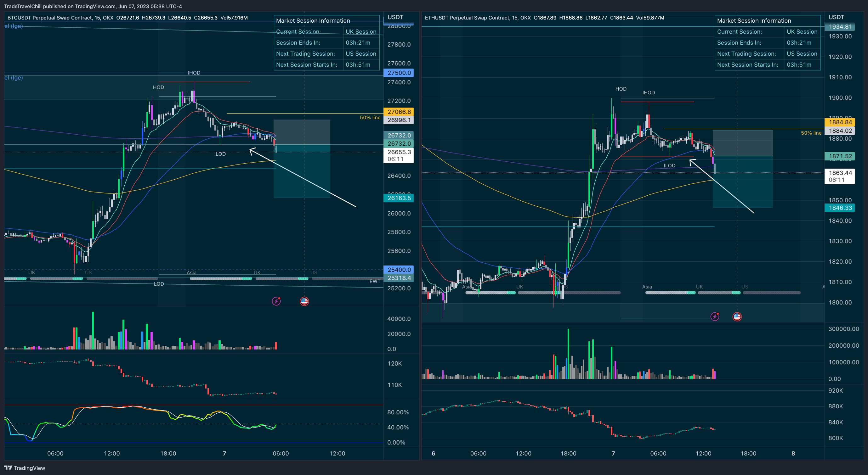Click the 120K label in BTC indicator pane
Image resolution: width=868 pixels, height=475 pixels.
click(x=394, y=363)
